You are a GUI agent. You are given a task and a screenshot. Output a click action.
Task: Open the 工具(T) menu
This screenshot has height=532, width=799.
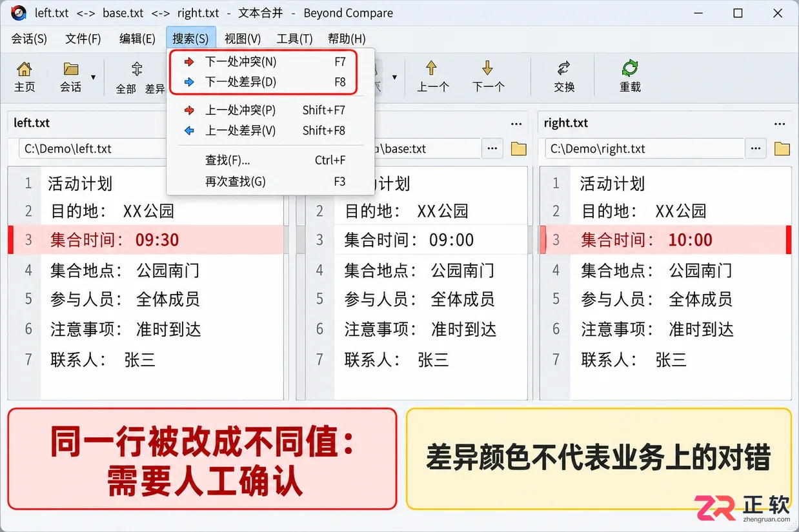coord(295,39)
